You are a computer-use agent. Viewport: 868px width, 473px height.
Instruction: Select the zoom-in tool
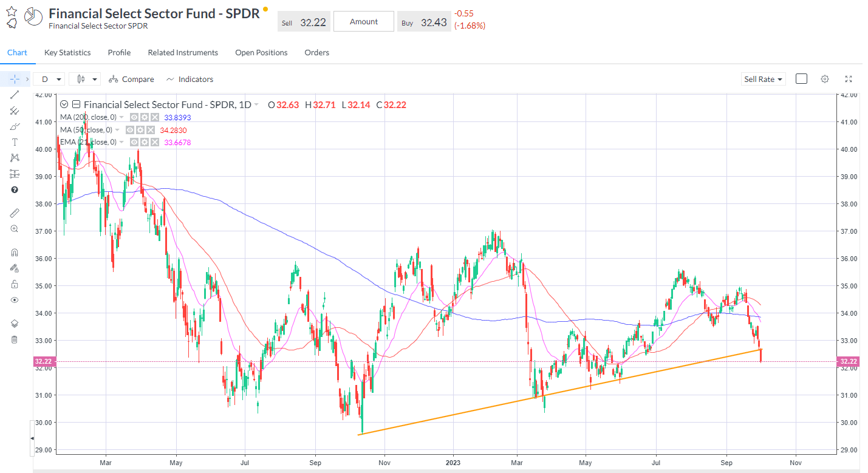click(15, 229)
